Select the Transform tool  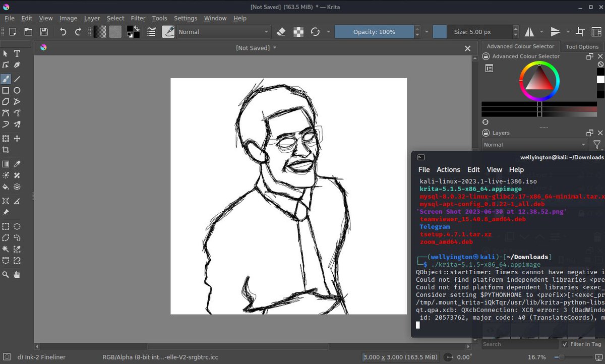coord(6,139)
